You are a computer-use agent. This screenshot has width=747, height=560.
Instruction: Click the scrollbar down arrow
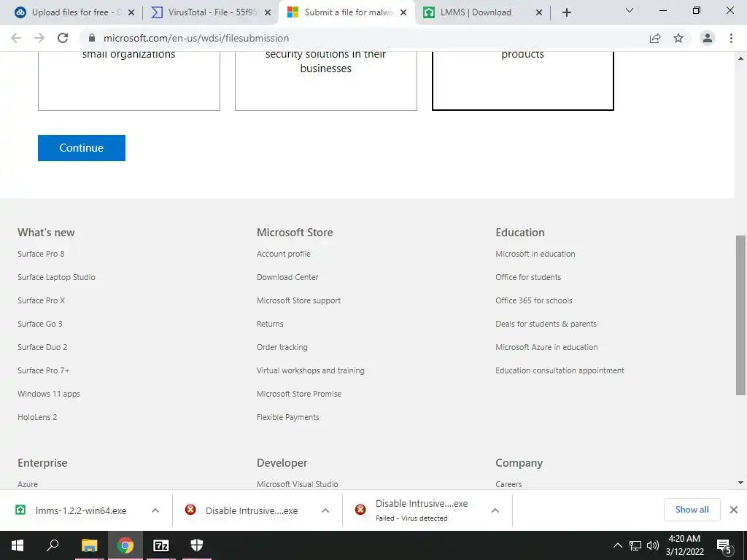740,483
